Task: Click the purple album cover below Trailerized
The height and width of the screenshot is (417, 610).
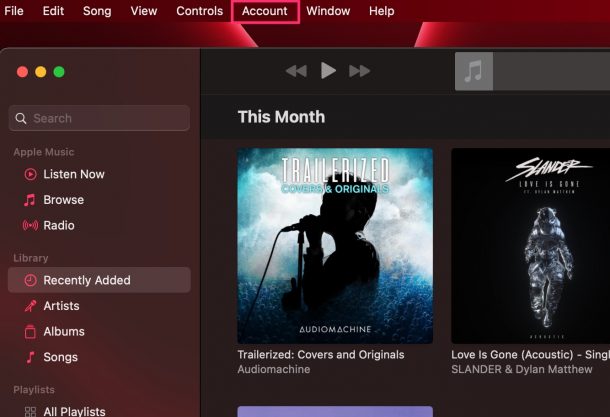Action: pyautogui.click(x=335, y=412)
